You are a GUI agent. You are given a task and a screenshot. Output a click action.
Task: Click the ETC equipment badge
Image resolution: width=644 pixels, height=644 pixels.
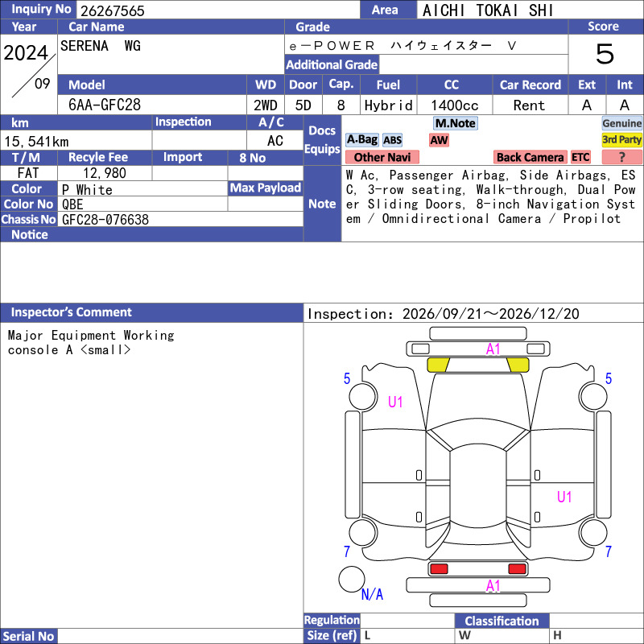580,157
